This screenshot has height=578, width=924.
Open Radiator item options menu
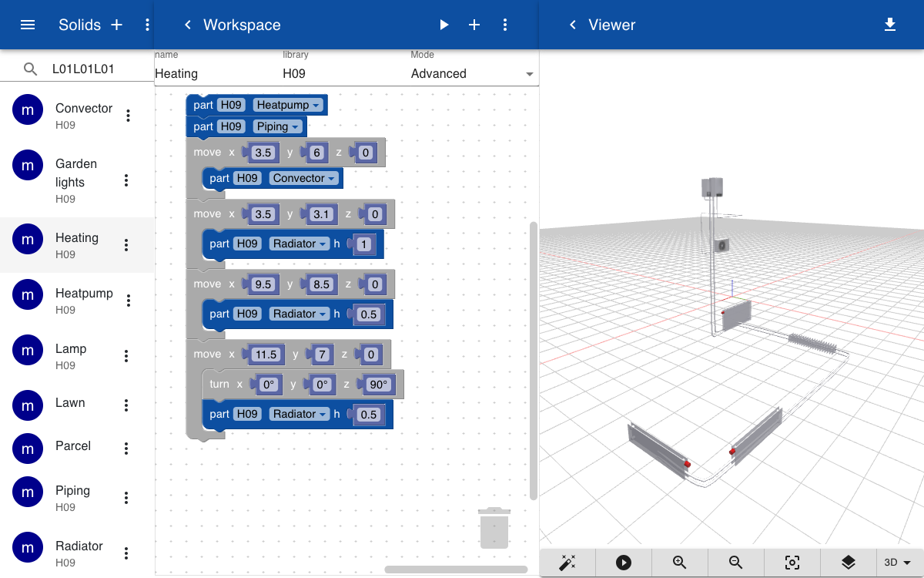pyautogui.click(x=126, y=553)
